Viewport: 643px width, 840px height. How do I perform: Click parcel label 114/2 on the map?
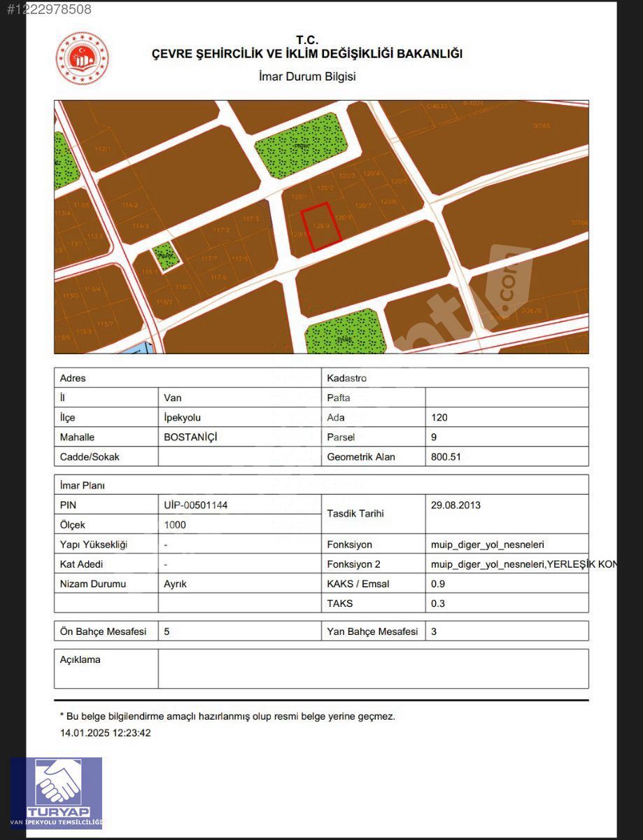point(130,205)
